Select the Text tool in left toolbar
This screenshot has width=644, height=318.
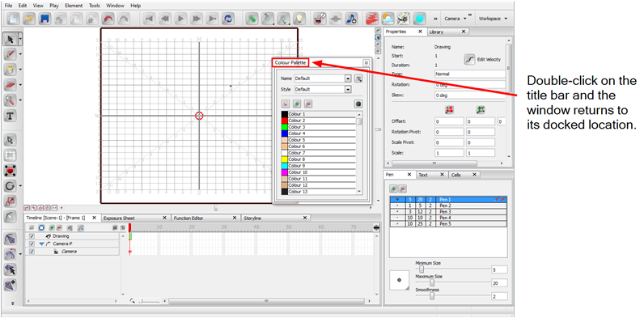11,116
